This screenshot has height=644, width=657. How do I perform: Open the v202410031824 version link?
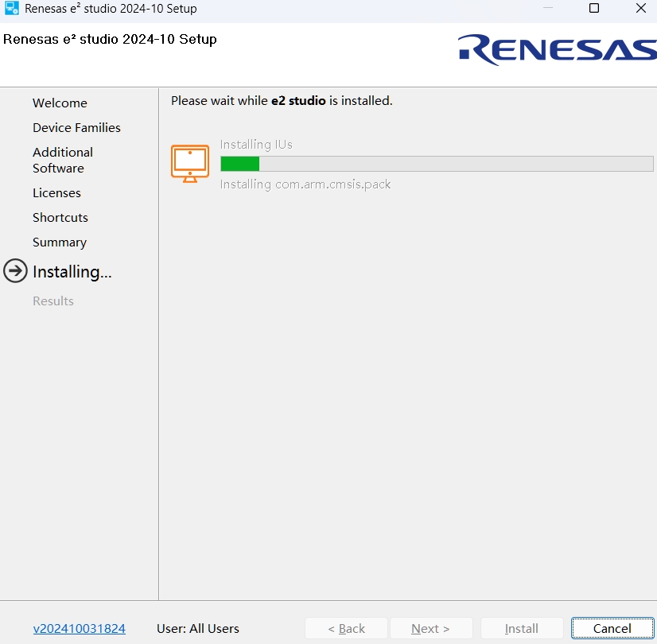pyautogui.click(x=80, y=628)
